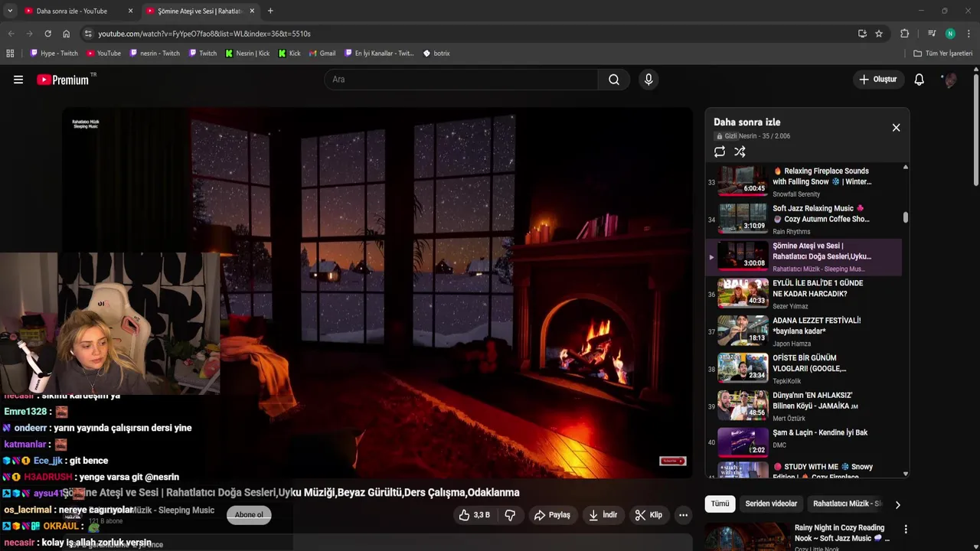The width and height of the screenshot is (980, 551).
Task: Open the notifications bell
Action: point(920,80)
